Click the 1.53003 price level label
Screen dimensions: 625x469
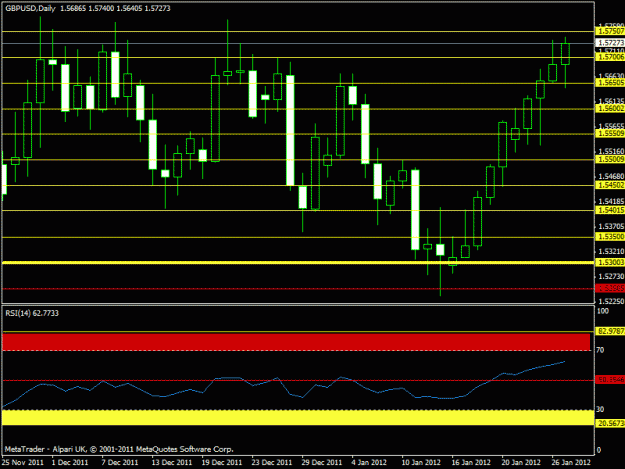[610, 262]
